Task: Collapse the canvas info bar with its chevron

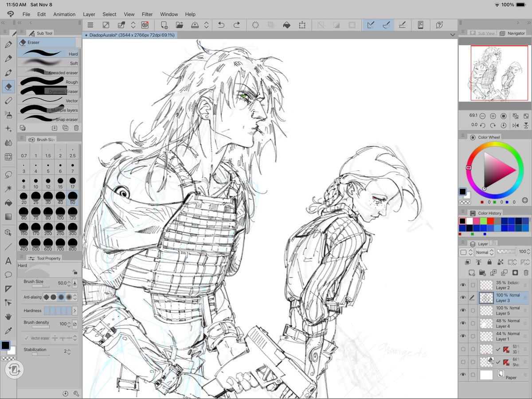Action: coord(453,34)
